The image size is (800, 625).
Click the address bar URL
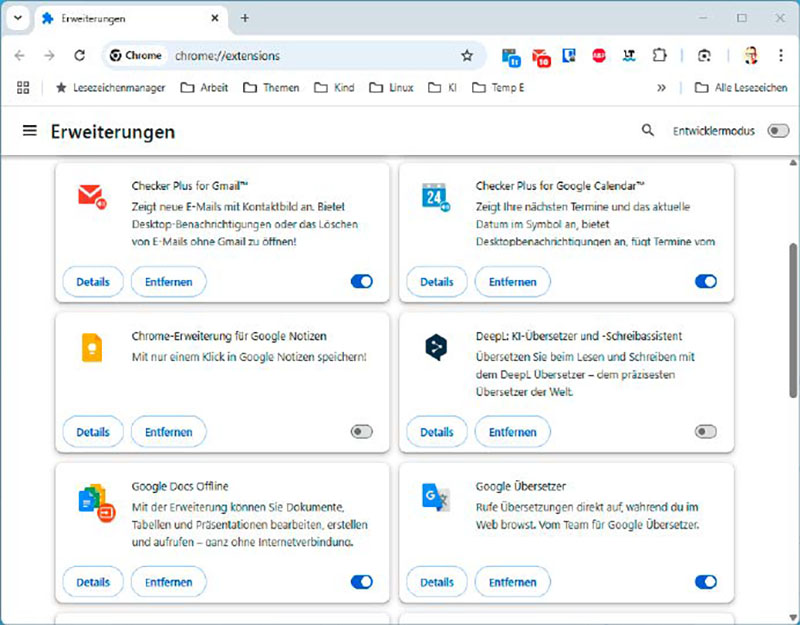228,56
